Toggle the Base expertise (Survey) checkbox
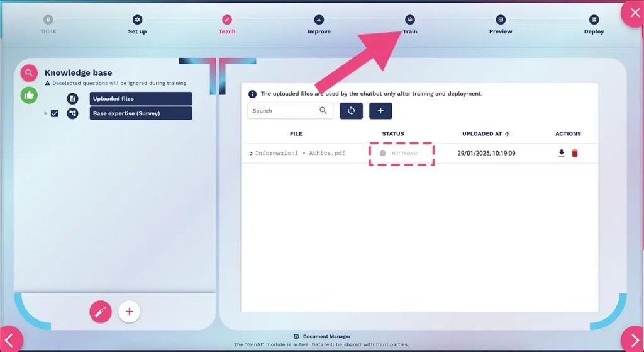This screenshot has width=644, height=352. click(55, 113)
